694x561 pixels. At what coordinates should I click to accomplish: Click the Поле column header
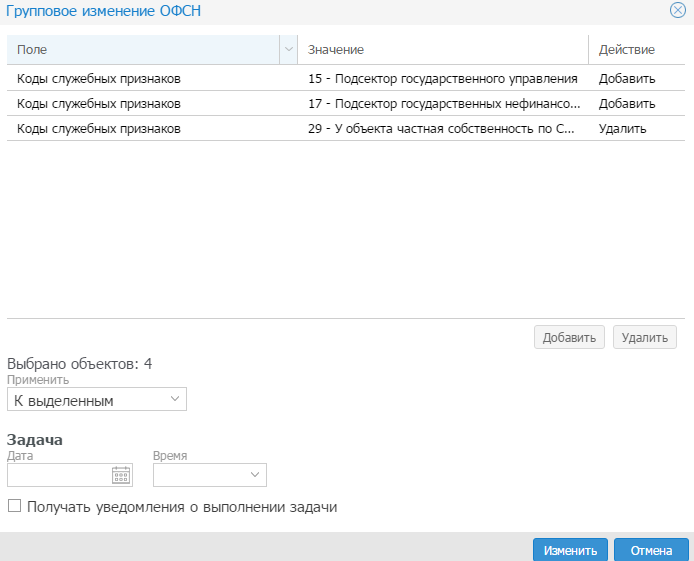click(143, 50)
